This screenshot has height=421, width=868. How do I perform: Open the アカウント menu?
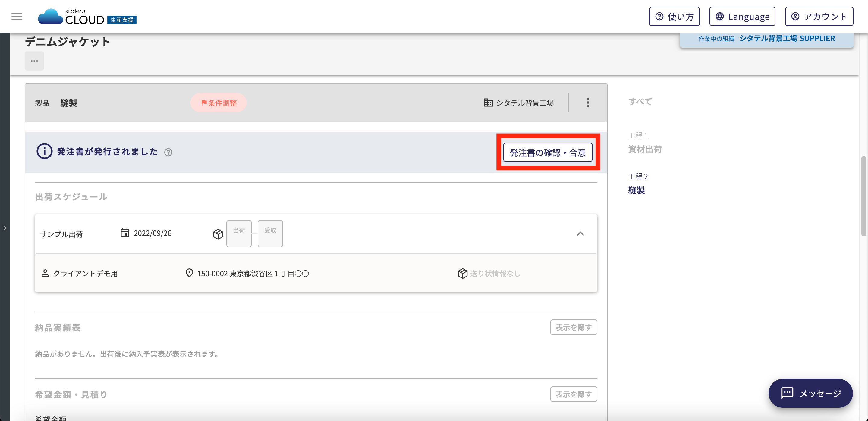click(819, 16)
